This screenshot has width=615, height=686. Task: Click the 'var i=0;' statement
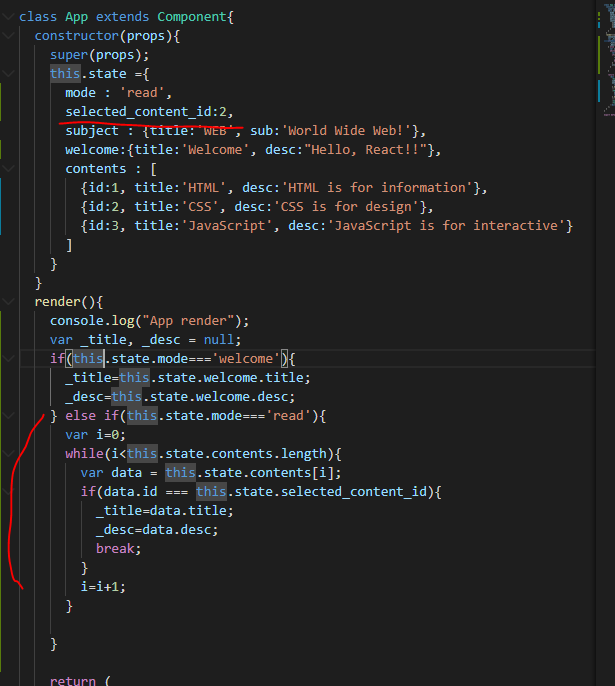95,434
